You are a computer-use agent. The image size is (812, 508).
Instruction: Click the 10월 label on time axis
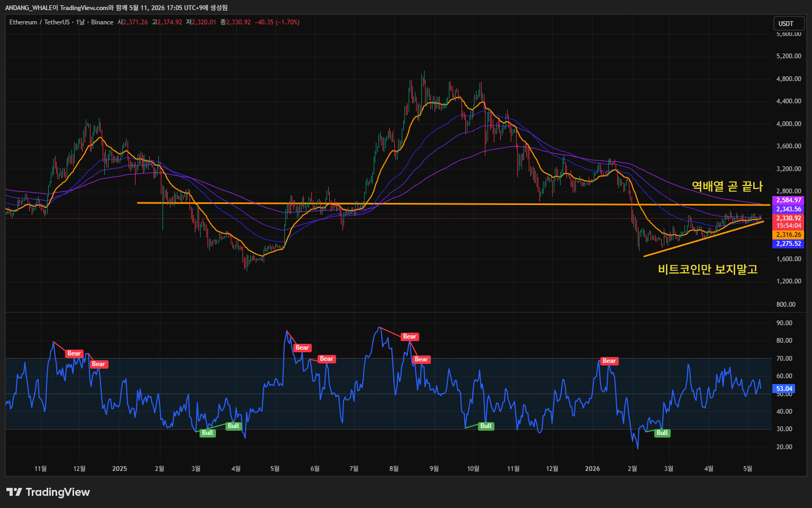point(473,469)
